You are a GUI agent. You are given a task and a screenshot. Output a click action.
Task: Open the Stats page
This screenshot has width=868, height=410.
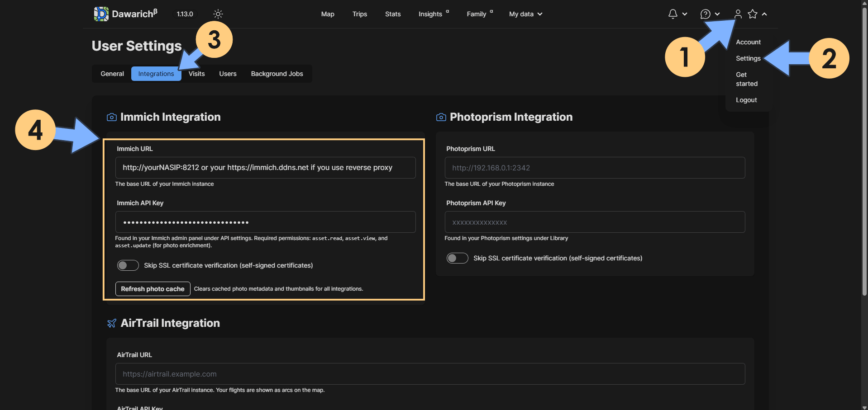[393, 14]
